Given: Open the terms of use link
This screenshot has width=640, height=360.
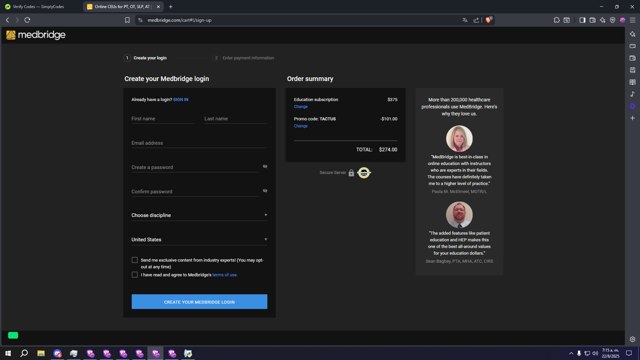Looking at the screenshot, I should pyautogui.click(x=224, y=275).
